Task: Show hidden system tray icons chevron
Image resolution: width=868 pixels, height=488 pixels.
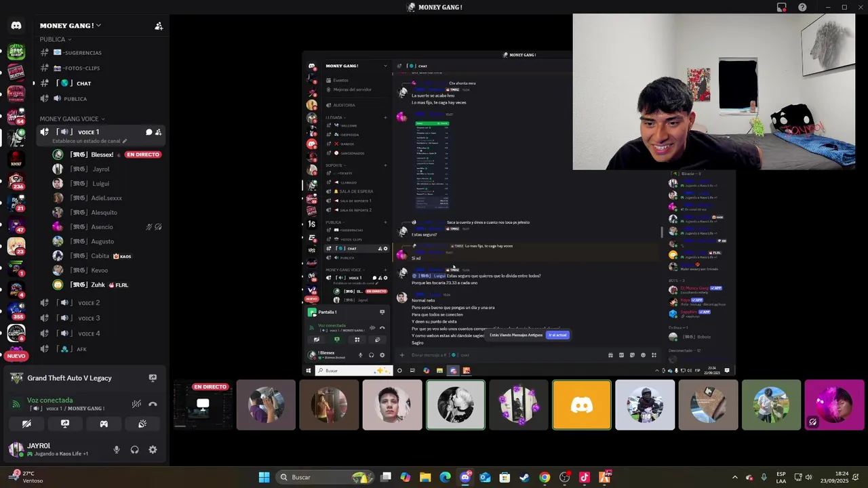Action: click(734, 477)
